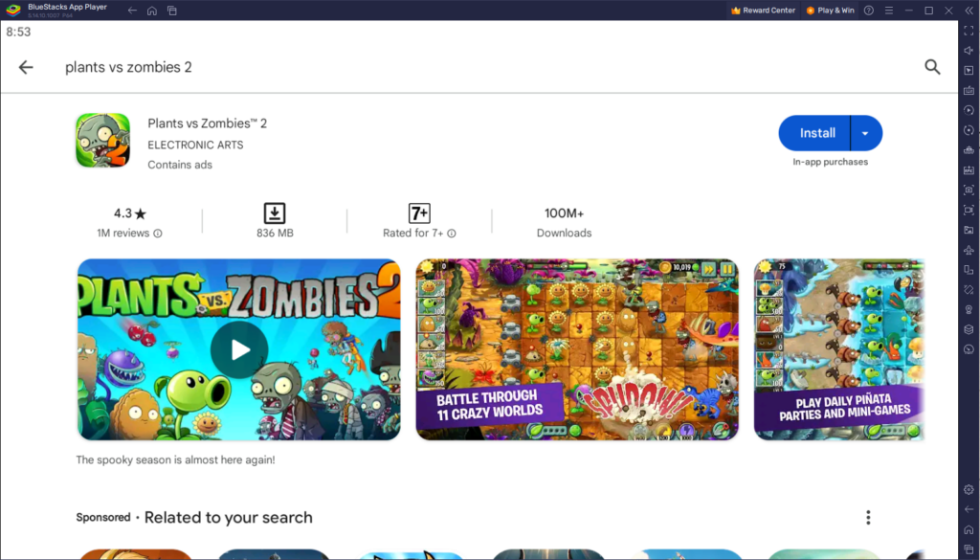Collapse the sidebar using the double chevron
The height and width of the screenshot is (560, 980).
click(x=969, y=11)
